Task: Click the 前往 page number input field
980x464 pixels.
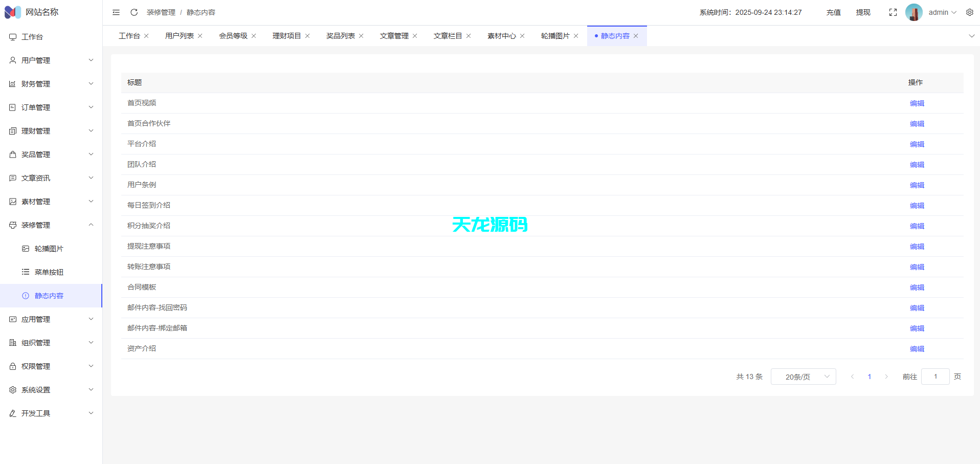Action: tap(936, 377)
